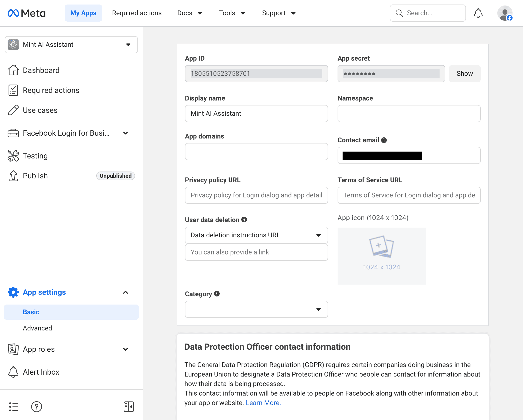
Task: Click the App ID field
Action: tap(256, 74)
